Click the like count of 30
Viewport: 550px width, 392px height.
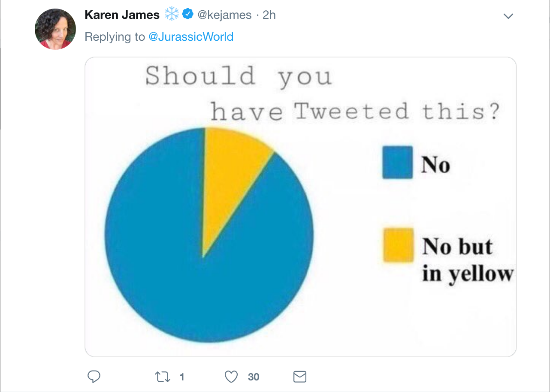point(254,377)
